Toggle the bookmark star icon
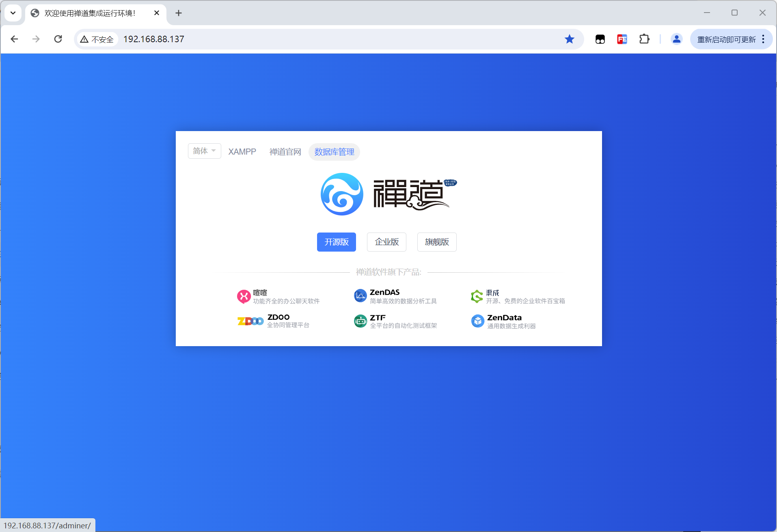Screen dimensions: 777x532 point(570,39)
